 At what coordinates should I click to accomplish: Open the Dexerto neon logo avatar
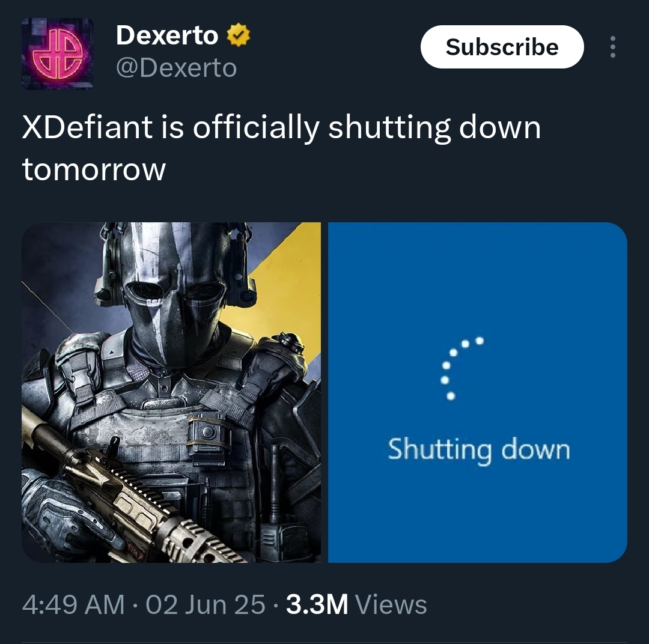[x=58, y=54]
